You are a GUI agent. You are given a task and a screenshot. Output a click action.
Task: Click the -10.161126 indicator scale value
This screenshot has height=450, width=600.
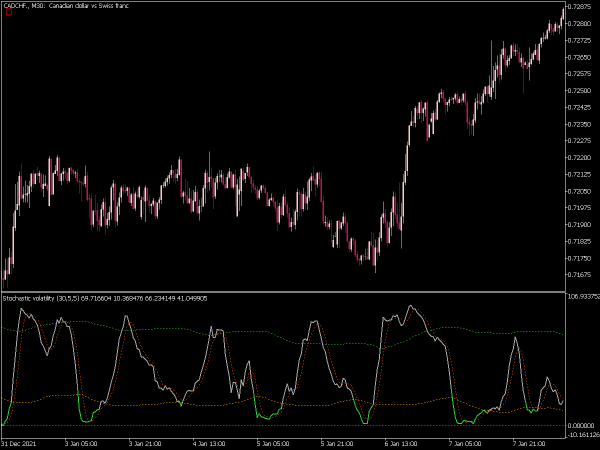point(584,435)
